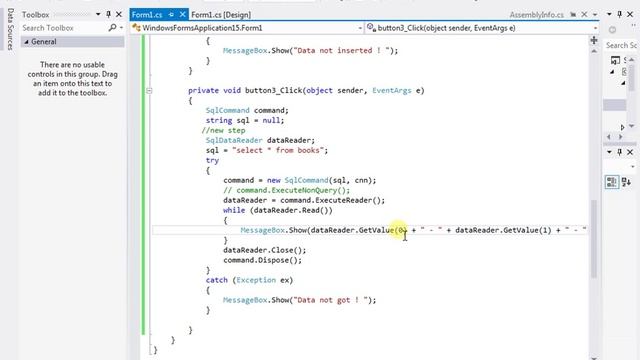Image resolution: width=640 pixels, height=360 pixels.
Task: Open the Form1.cs [Design] tab
Action: 221,15
